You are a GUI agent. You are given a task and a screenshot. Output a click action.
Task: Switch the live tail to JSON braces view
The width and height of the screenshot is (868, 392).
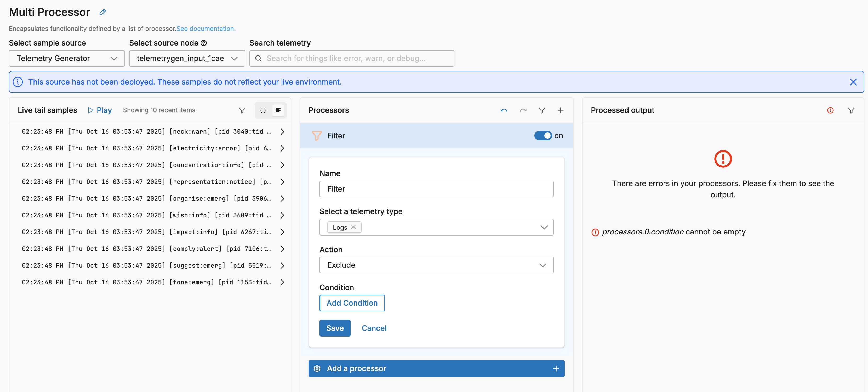pyautogui.click(x=263, y=110)
